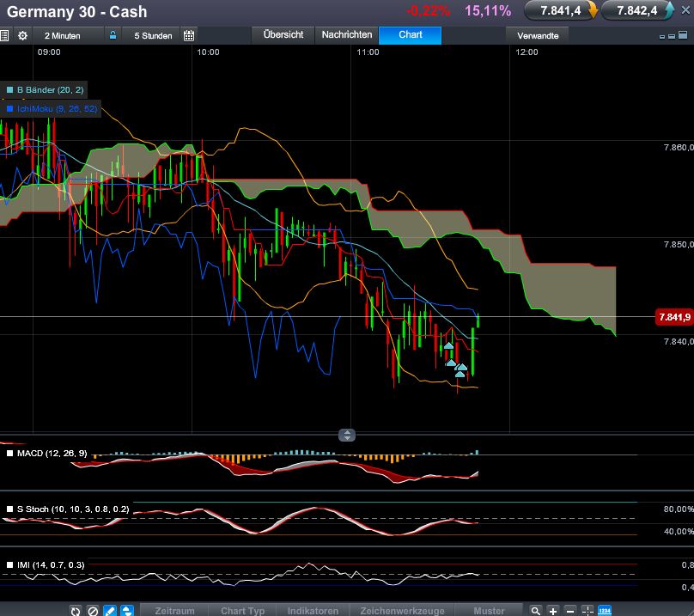Click the 10:00 time axis label
The height and width of the screenshot is (616, 694).
click(x=208, y=52)
